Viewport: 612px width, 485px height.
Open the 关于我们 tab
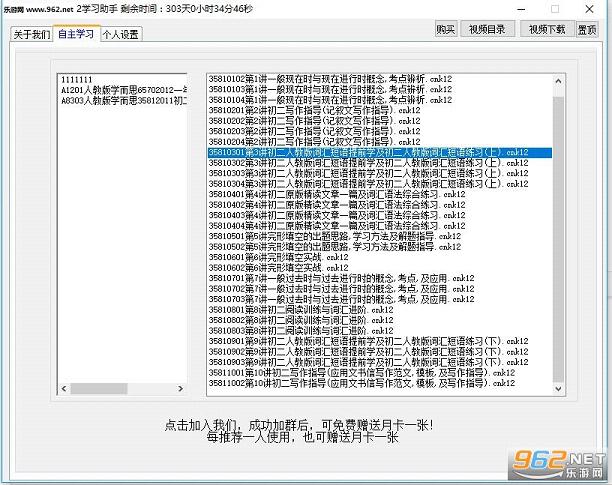click(x=32, y=34)
